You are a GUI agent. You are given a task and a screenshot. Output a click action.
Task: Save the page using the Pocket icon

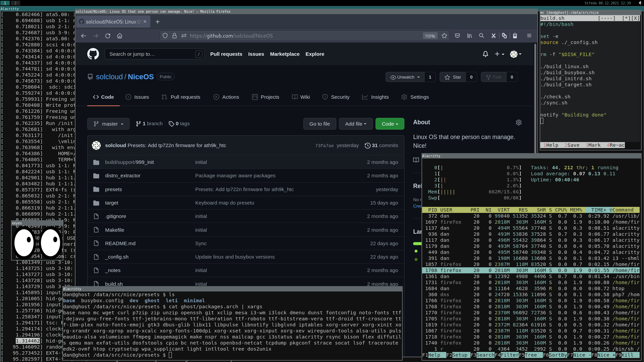click(x=457, y=36)
